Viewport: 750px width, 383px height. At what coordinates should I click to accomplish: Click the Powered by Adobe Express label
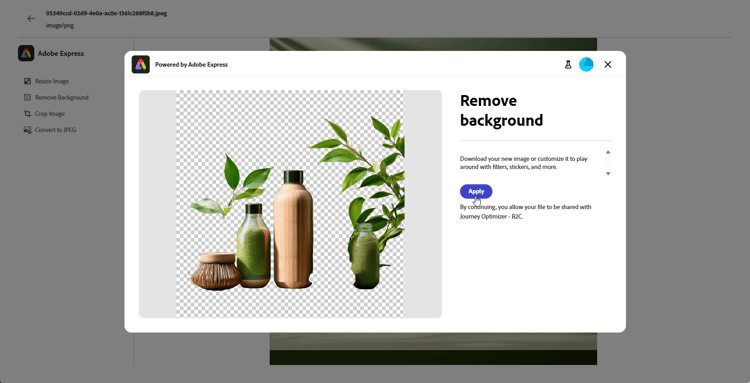[x=191, y=65]
